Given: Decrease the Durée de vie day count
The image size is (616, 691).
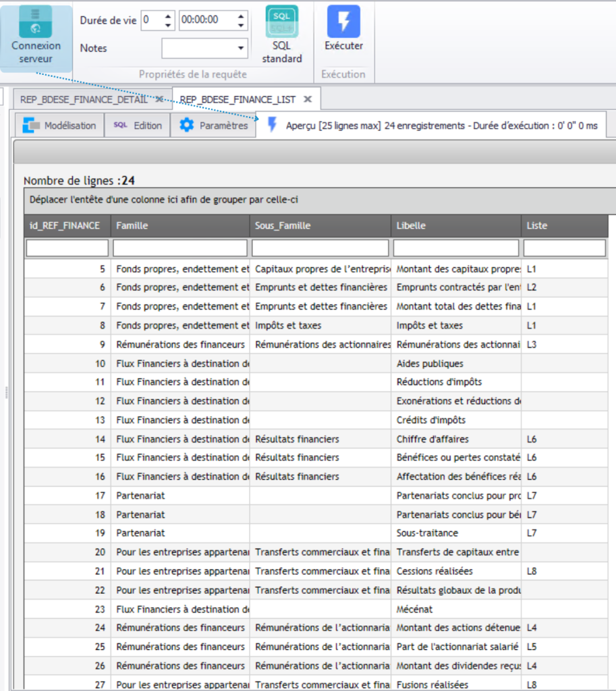Looking at the screenshot, I should click(x=168, y=25).
